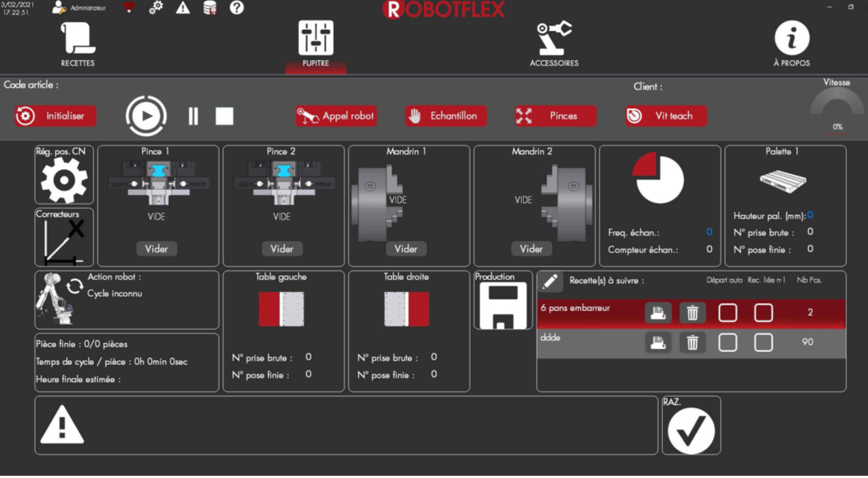Save production with the floppy disk icon
Screen dimensions: 868x478
coord(503,306)
